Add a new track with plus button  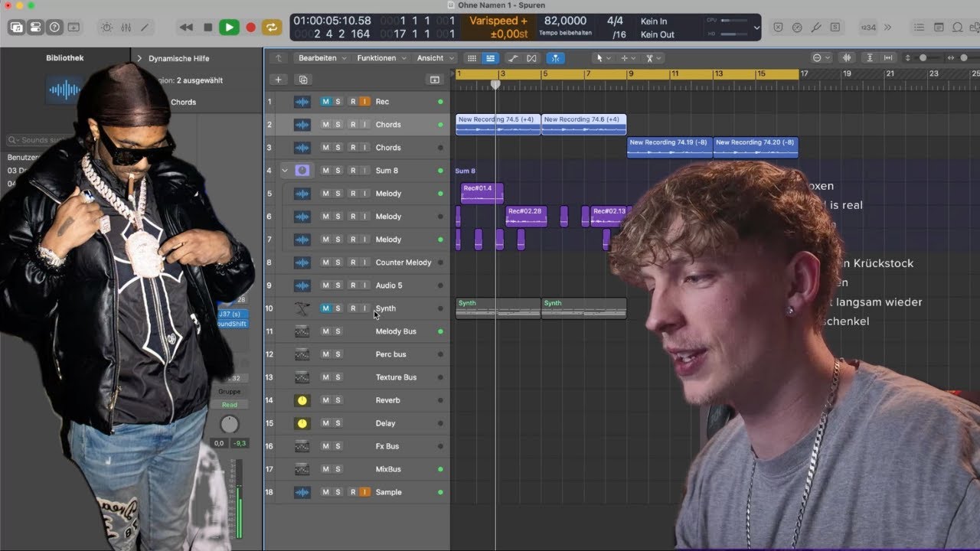click(278, 80)
